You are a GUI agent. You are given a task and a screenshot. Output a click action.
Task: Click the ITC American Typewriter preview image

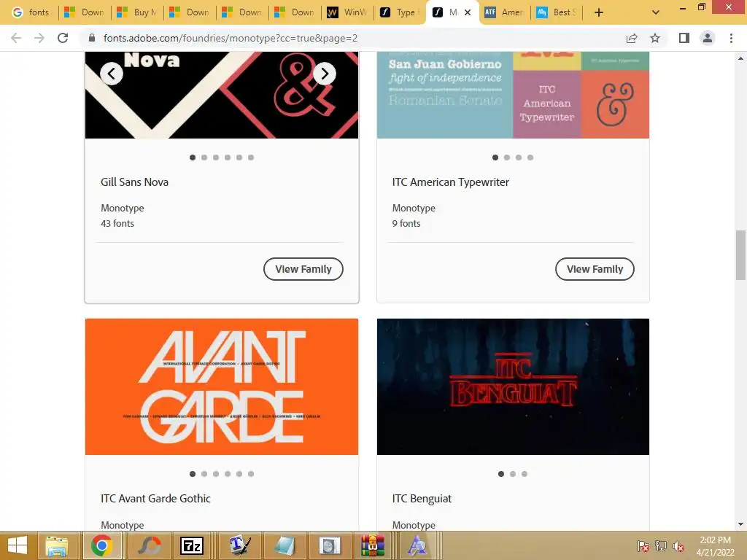(513, 96)
